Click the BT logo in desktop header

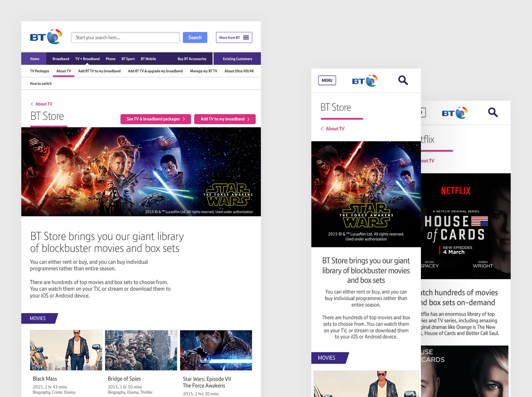coord(46,37)
